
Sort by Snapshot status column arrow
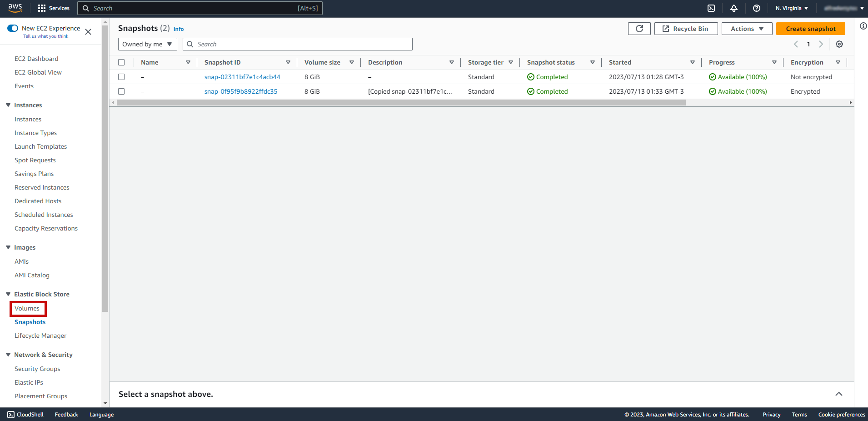(x=593, y=62)
